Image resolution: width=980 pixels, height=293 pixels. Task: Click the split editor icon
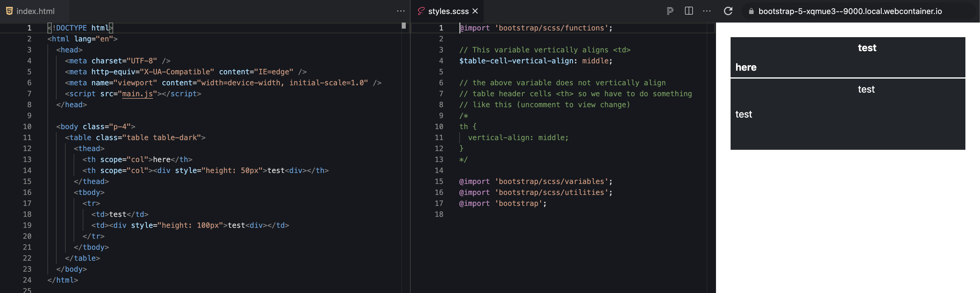689,11
